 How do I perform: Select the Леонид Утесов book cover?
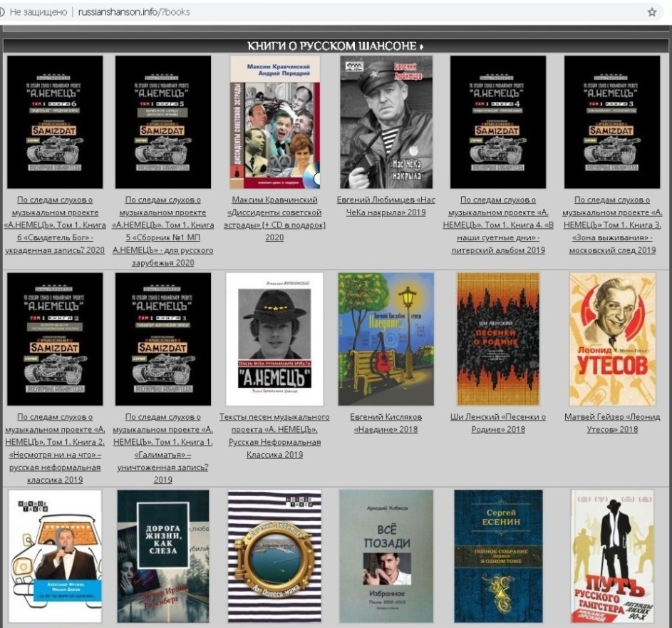pyautogui.click(x=612, y=339)
